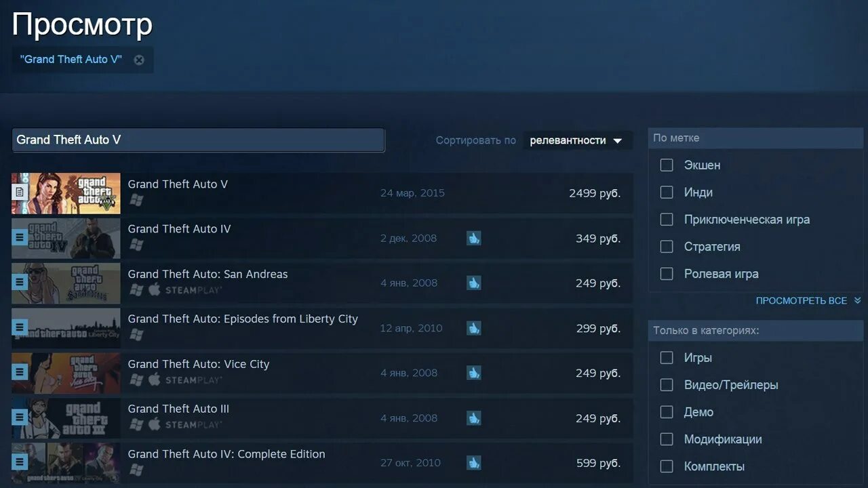Tick the Комплекты category checkbox
The height and width of the screenshot is (488, 868).
[667, 466]
